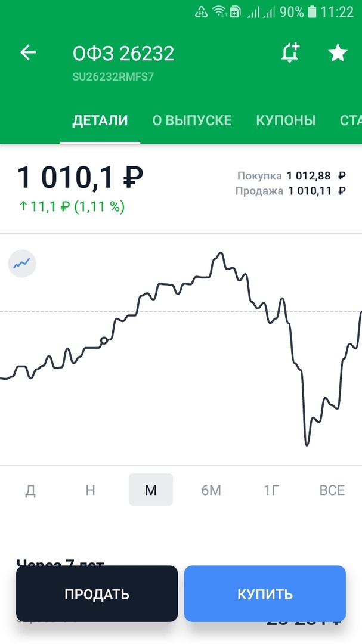362x644 pixels.
Task: Open price alert bell icon
Action: point(290,52)
